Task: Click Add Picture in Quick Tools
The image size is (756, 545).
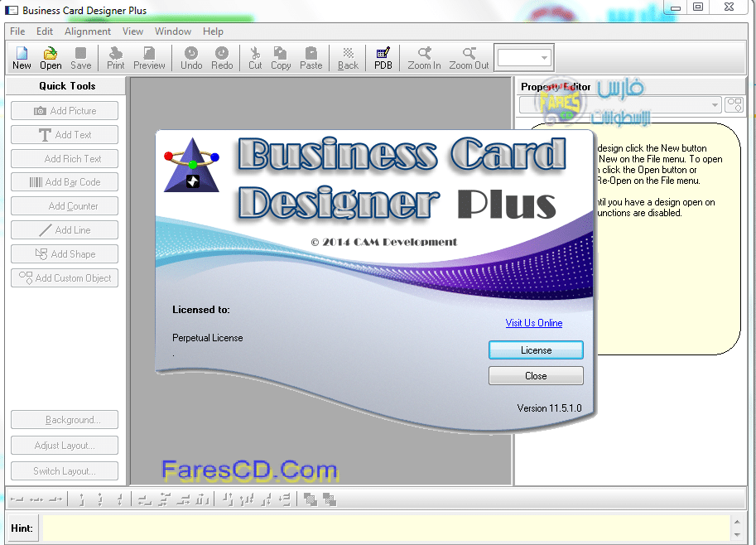Action: point(65,110)
